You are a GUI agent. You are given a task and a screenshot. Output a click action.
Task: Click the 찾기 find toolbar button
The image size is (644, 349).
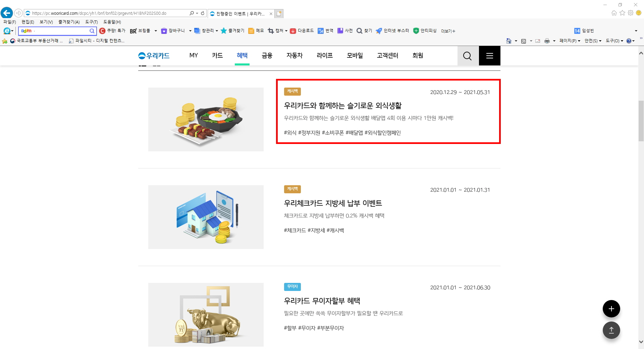pos(364,31)
